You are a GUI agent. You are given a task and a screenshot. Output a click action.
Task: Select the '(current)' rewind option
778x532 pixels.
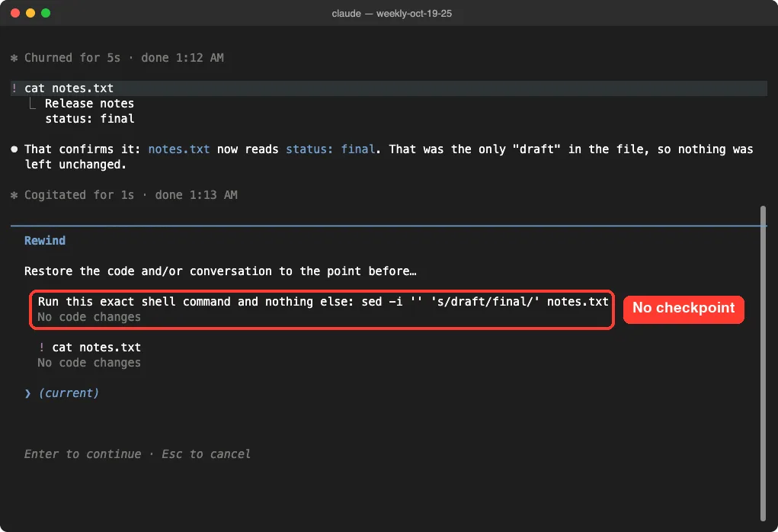tap(69, 393)
